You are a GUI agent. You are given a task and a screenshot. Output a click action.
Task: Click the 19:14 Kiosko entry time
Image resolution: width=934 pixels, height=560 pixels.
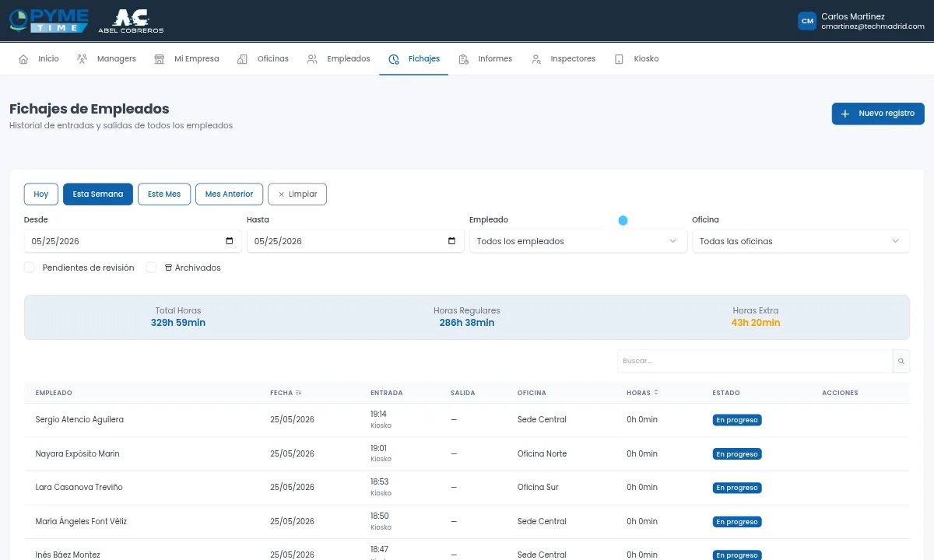pos(381,420)
